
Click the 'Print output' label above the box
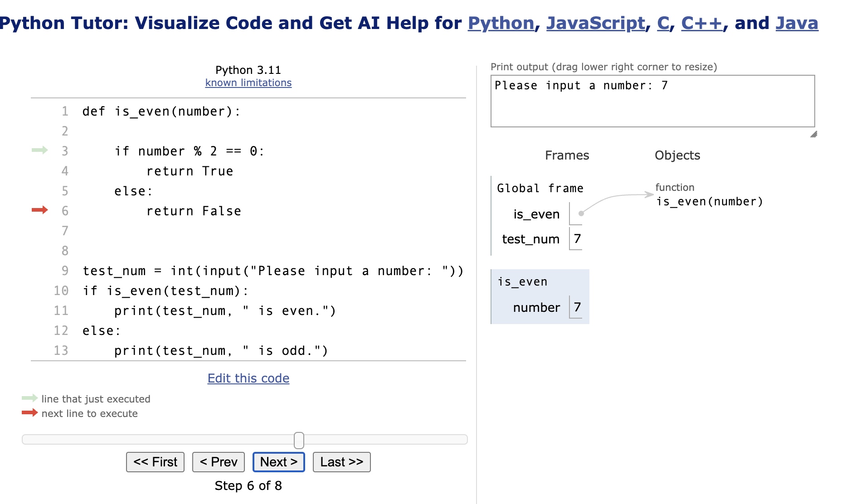click(604, 67)
